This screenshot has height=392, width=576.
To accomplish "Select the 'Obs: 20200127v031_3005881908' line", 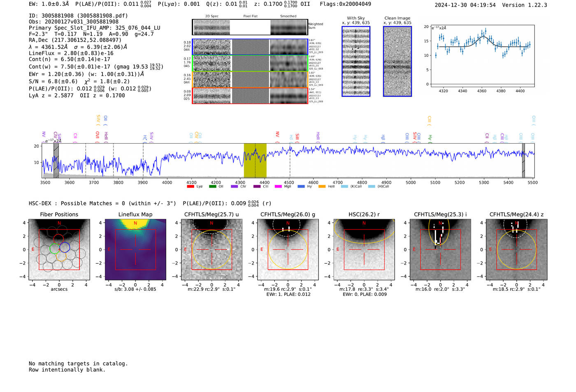I will pos(74,22).
